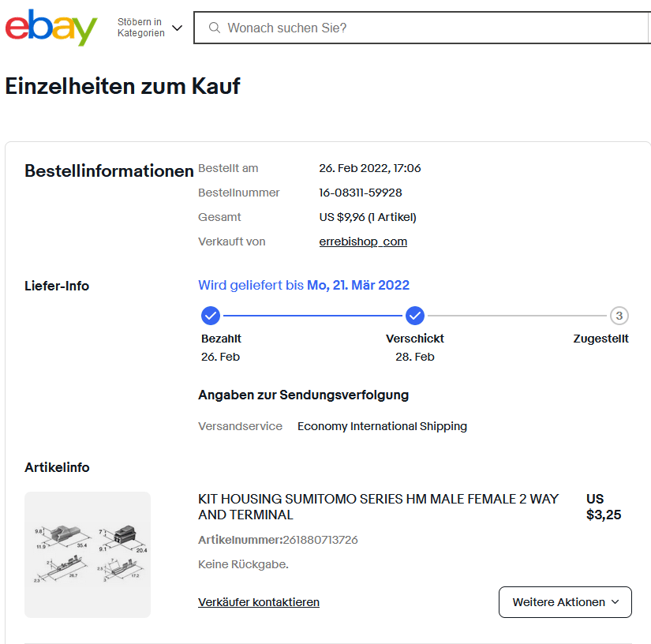
Task: Open the Sumitomo housing kit thumbnail
Action: pyautogui.click(x=88, y=554)
